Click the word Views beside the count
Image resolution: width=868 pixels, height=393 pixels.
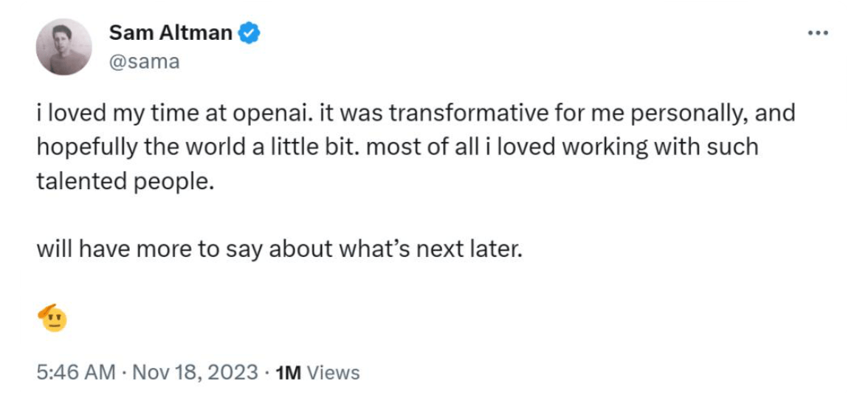coord(334,372)
